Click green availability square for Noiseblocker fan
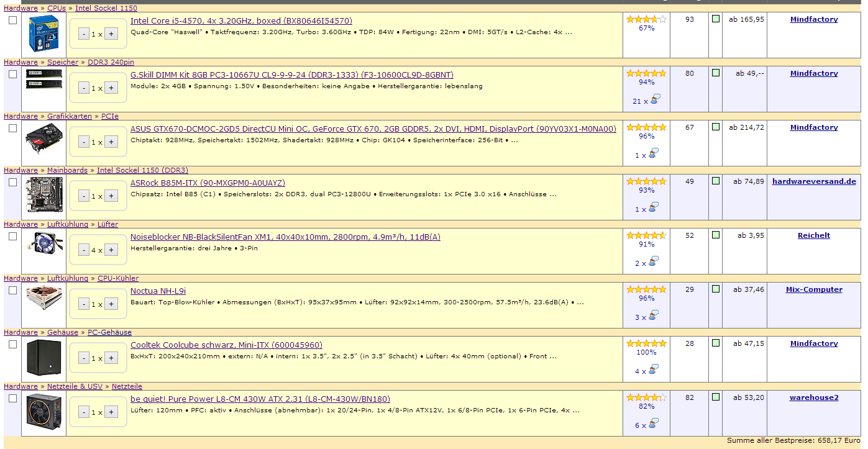 [x=716, y=235]
